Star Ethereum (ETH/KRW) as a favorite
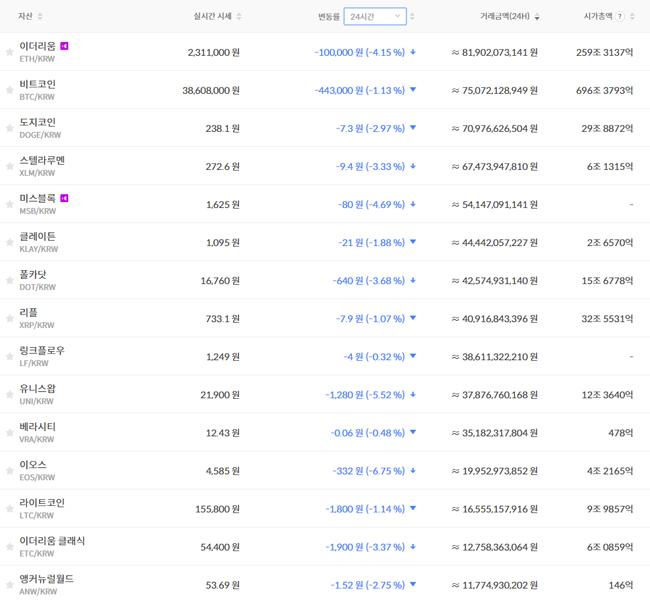Viewport: 650px width, 601px height. [x=9, y=52]
